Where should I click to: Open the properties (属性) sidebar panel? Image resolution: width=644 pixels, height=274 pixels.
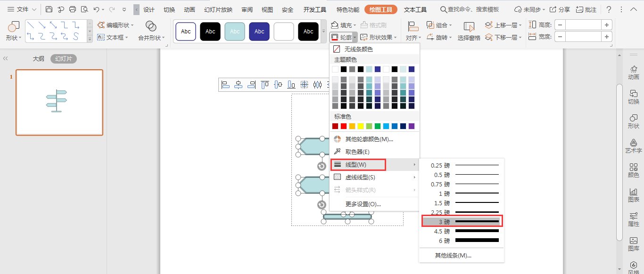[634, 218]
